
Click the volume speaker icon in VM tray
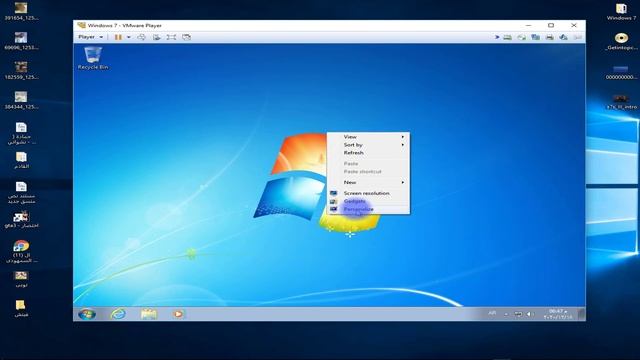coord(529,314)
